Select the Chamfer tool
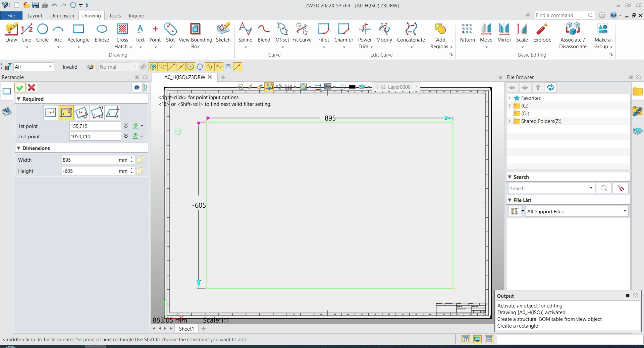Image resolution: width=644 pixels, height=348 pixels. tap(344, 33)
